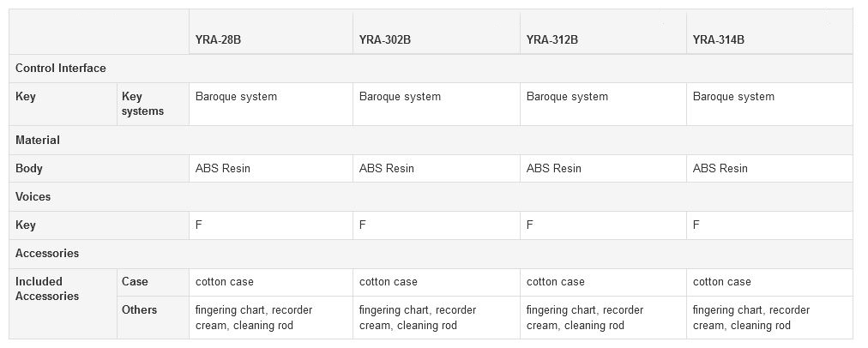The image size is (868, 348).
Task: Select the Others sub-row label
Action: click(139, 309)
